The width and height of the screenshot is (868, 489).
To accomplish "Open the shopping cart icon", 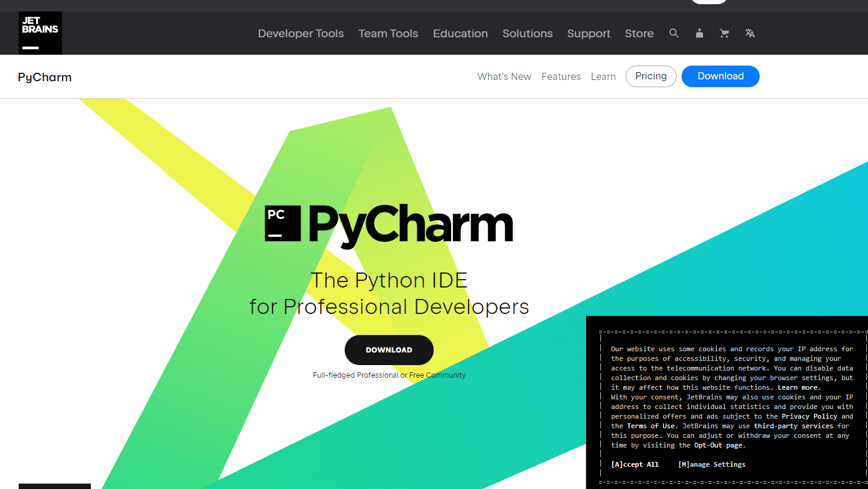I will (x=724, y=34).
